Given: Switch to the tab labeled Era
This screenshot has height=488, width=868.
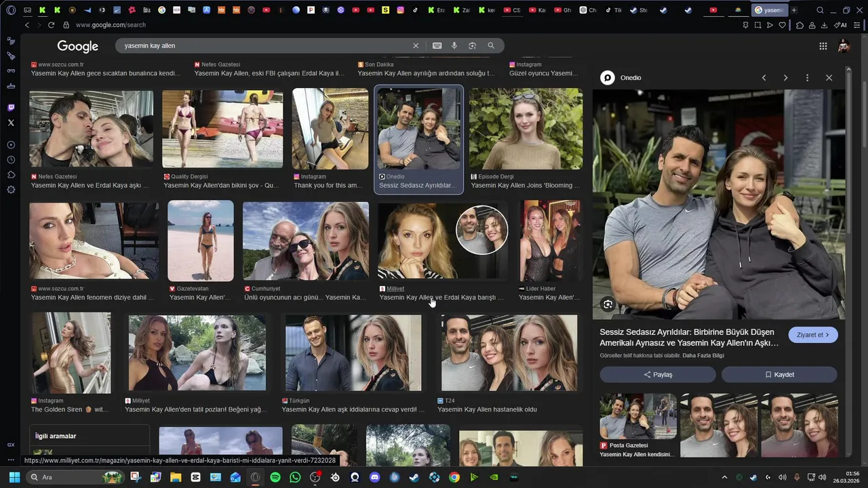Looking at the screenshot, I should (x=436, y=10).
